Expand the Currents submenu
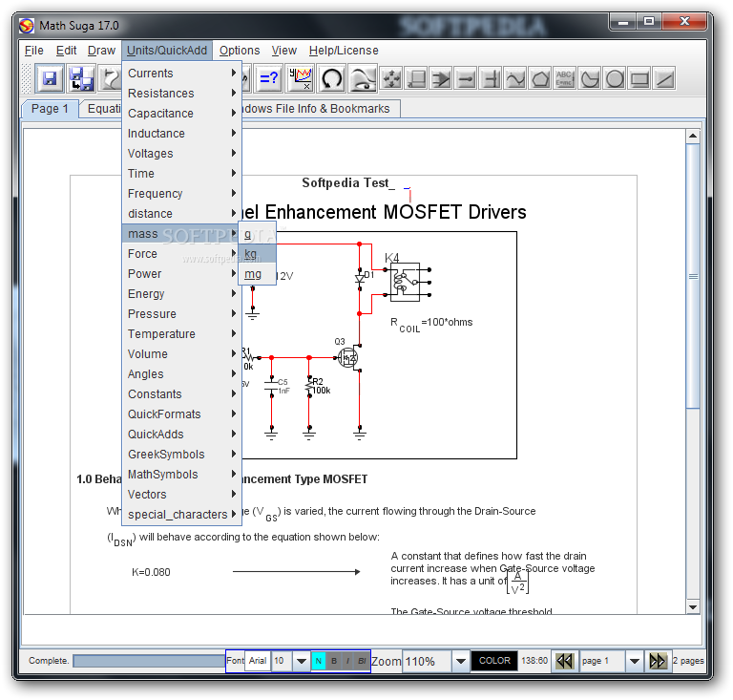733x700 pixels. 181,74
